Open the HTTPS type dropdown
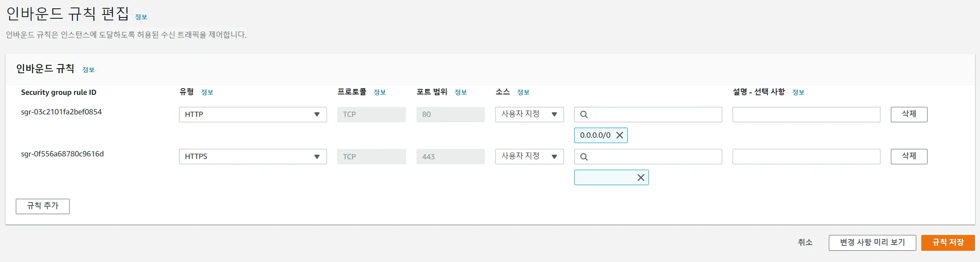 252,157
